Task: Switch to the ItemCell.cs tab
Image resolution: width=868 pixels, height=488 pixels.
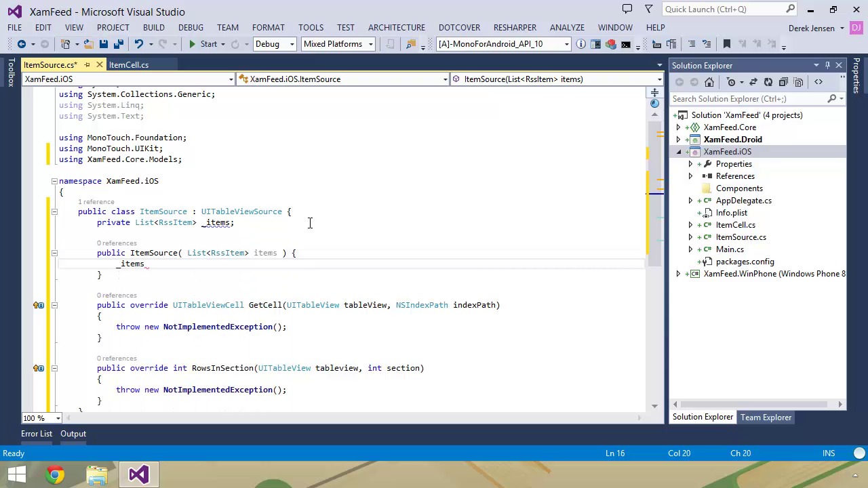Action: [x=129, y=65]
